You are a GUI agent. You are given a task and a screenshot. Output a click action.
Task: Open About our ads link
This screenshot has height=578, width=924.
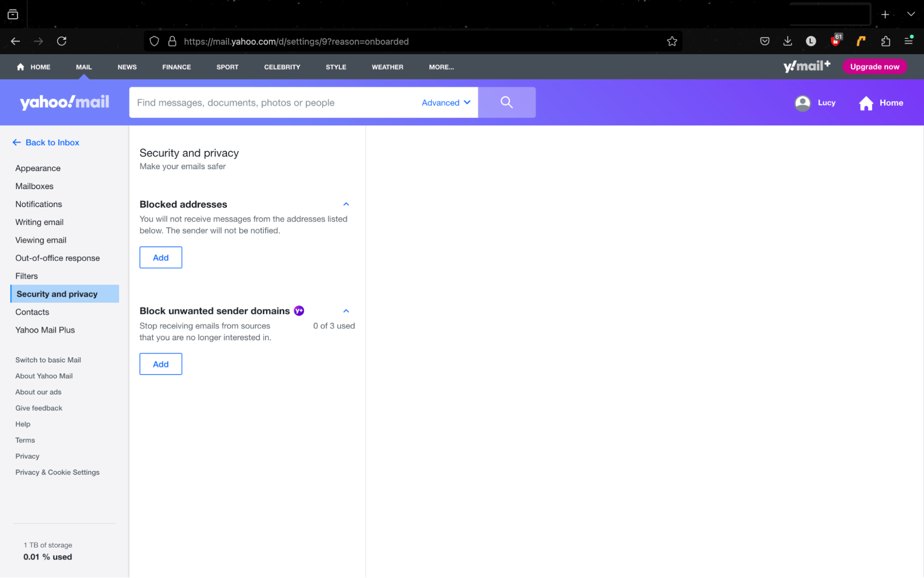pos(38,393)
